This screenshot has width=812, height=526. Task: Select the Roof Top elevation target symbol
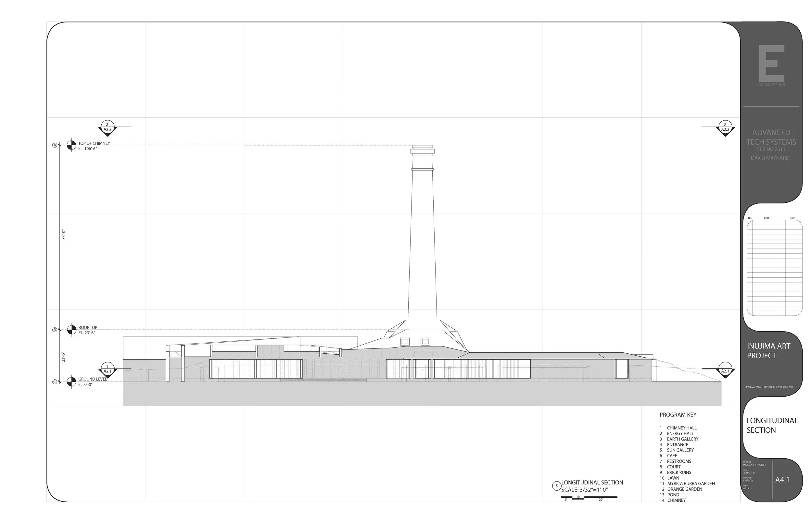click(72, 330)
